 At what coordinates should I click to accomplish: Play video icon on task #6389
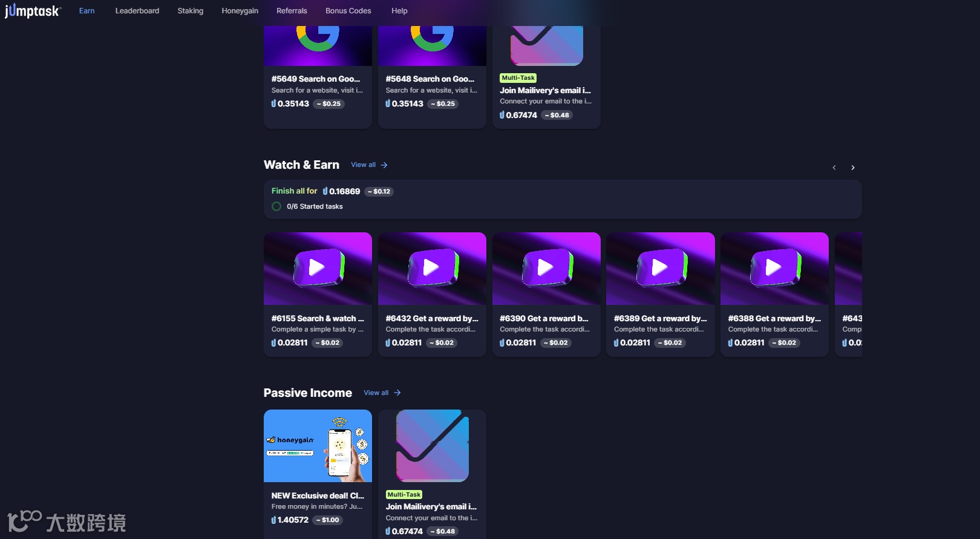coord(661,267)
